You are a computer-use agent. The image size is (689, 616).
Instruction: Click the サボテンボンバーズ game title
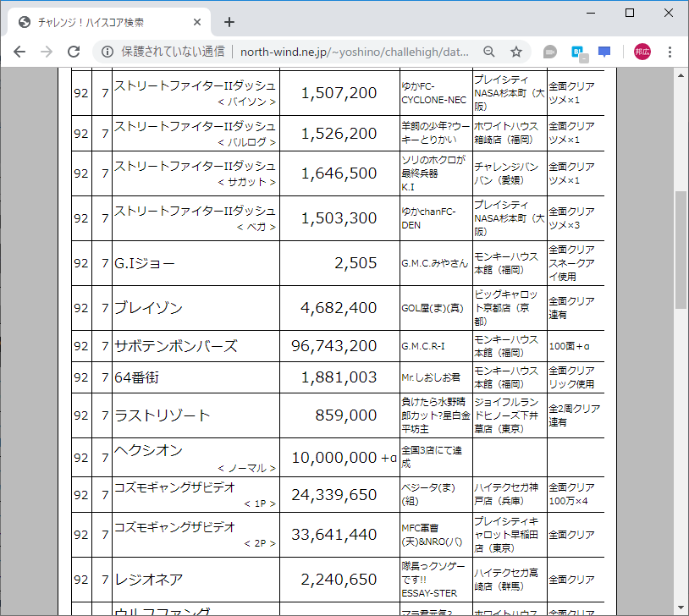click(176, 346)
